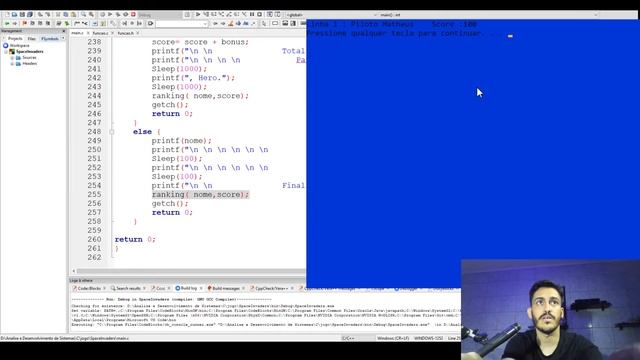Close the Management panel

(63, 31)
